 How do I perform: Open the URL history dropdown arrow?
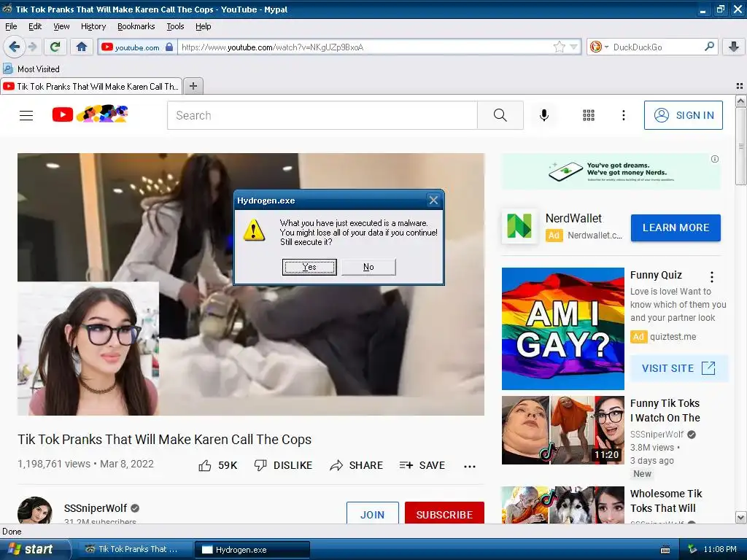pyautogui.click(x=573, y=47)
